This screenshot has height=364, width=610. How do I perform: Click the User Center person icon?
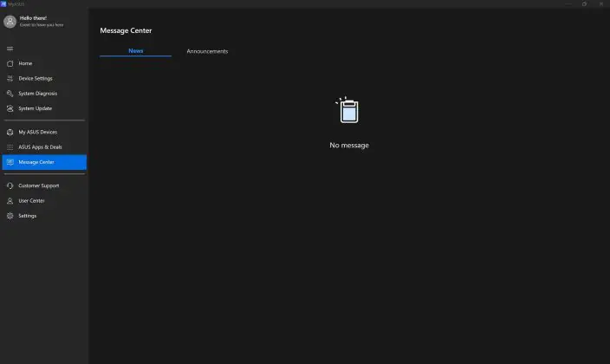coord(10,201)
